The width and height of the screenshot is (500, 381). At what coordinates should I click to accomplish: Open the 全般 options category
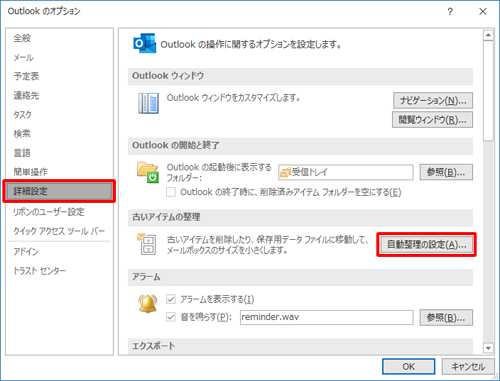(22, 38)
